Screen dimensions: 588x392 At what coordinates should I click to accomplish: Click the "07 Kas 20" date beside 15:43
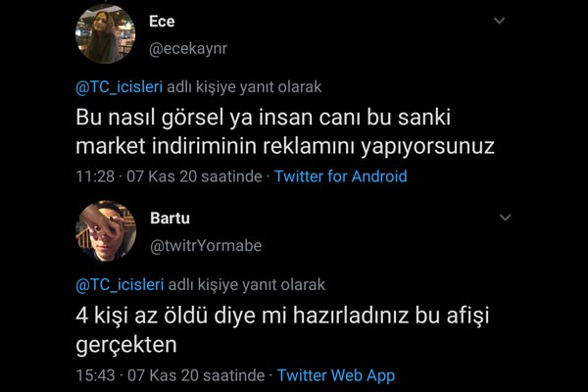coord(164,375)
